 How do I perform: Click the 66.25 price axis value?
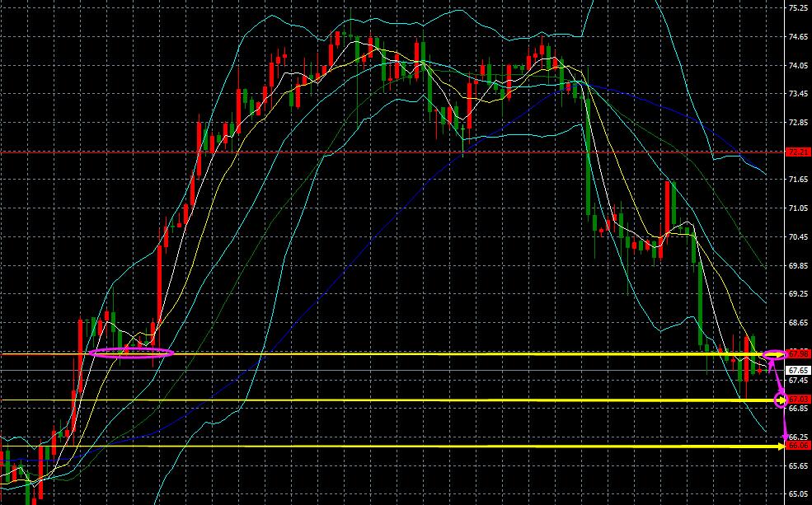[x=798, y=437]
